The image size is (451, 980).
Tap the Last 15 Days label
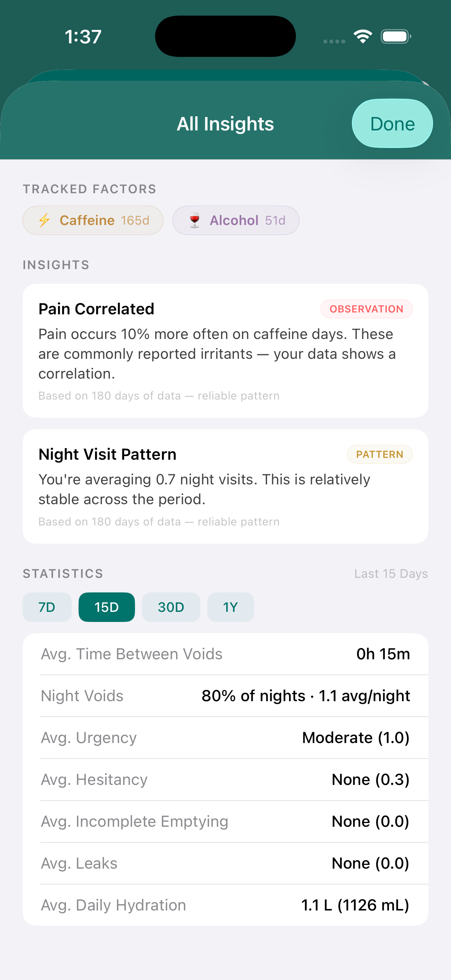(391, 573)
